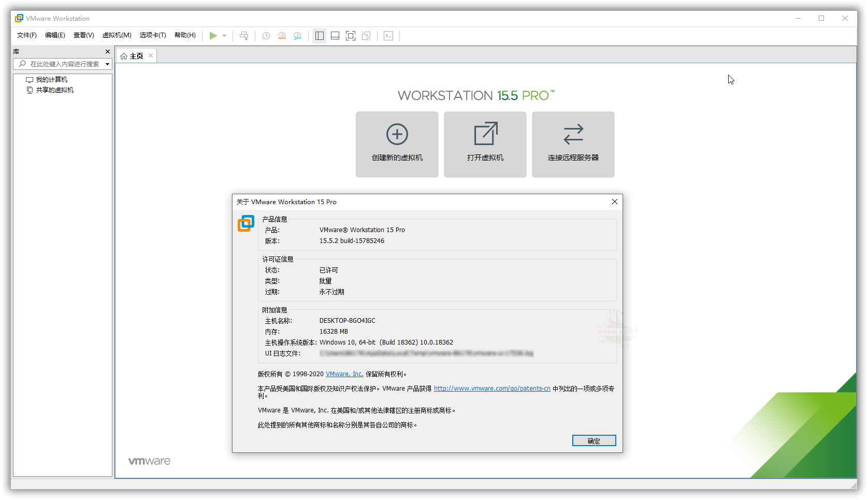The width and height of the screenshot is (868, 500).
Task: Toggle the thumbnail bar display button
Action: 335,36
